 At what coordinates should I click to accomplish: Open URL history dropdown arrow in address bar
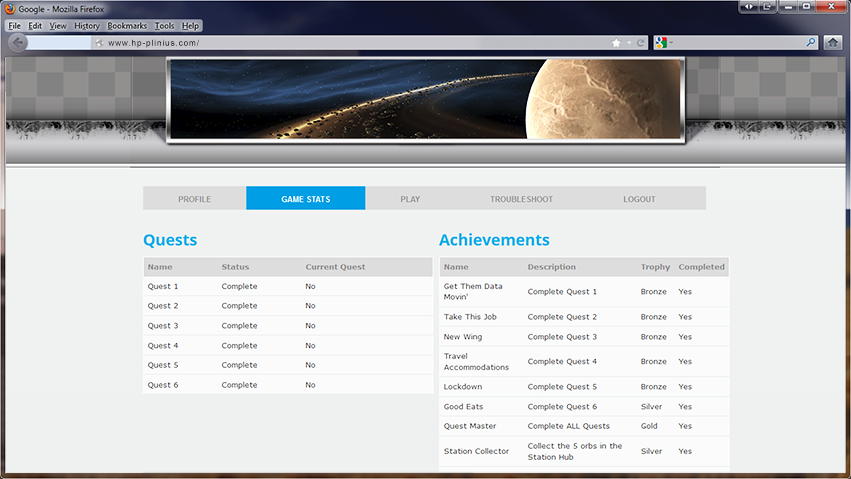click(x=629, y=43)
